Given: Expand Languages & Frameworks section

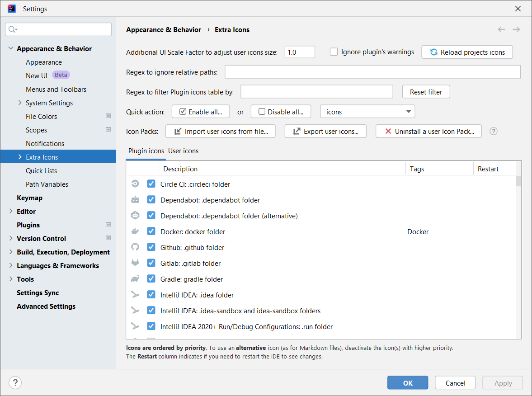Looking at the screenshot, I should tap(10, 265).
